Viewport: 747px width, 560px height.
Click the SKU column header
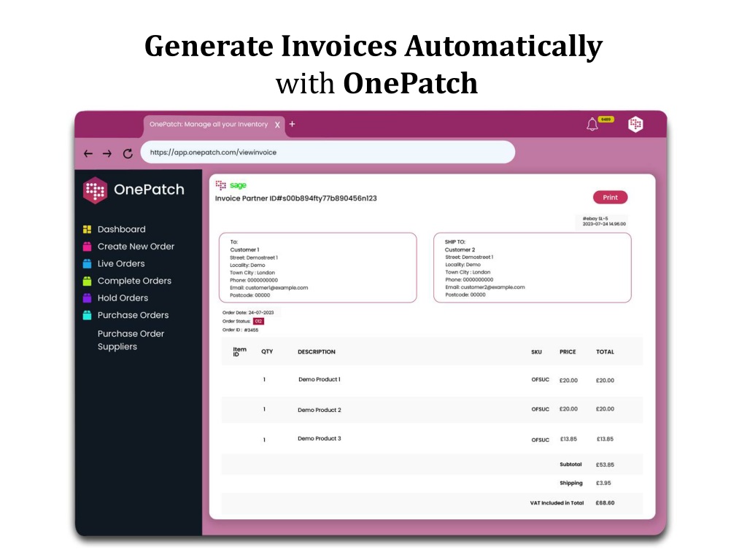pos(536,352)
